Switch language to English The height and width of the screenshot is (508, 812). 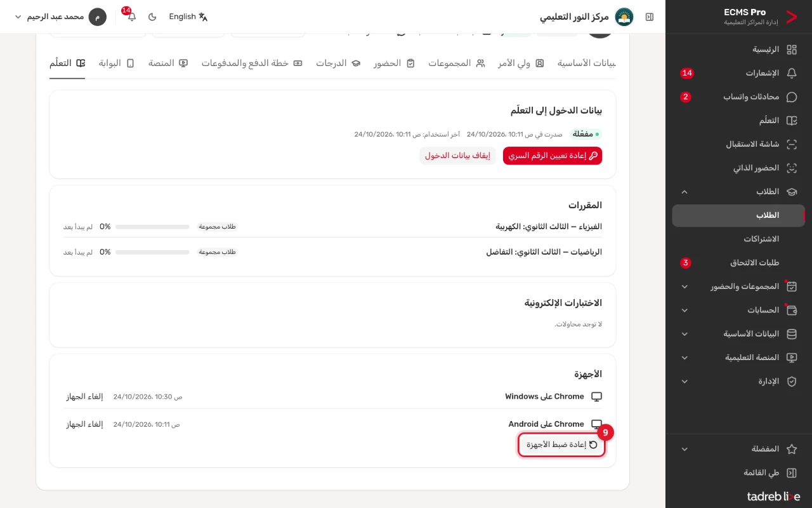click(x=188, y=17)
